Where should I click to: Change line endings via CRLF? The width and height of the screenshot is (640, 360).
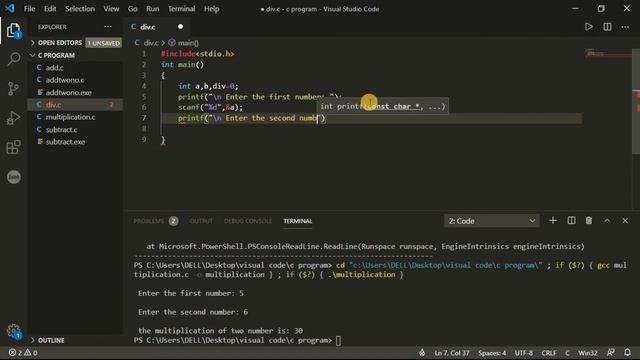click(549, 353)
